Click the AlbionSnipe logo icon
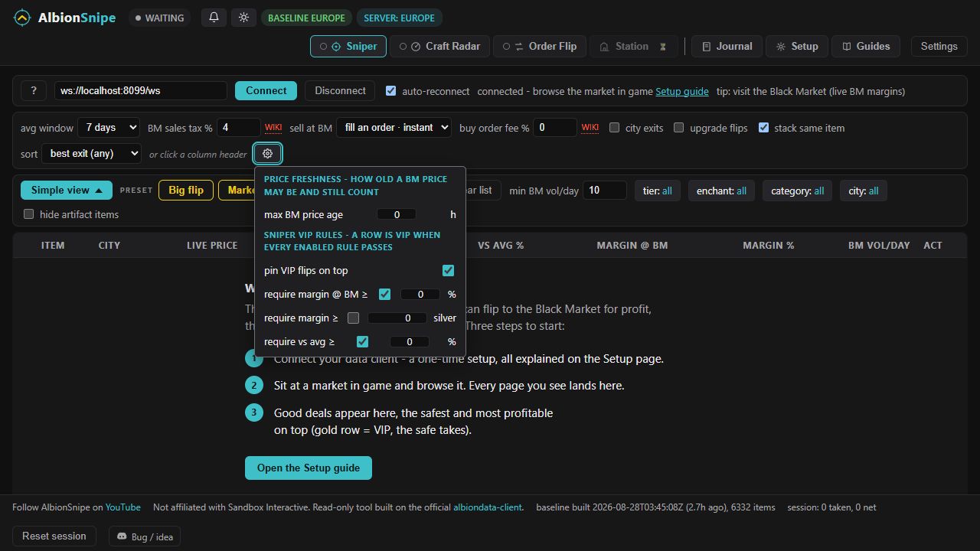The image size is (980, 551). click(23, 18)
